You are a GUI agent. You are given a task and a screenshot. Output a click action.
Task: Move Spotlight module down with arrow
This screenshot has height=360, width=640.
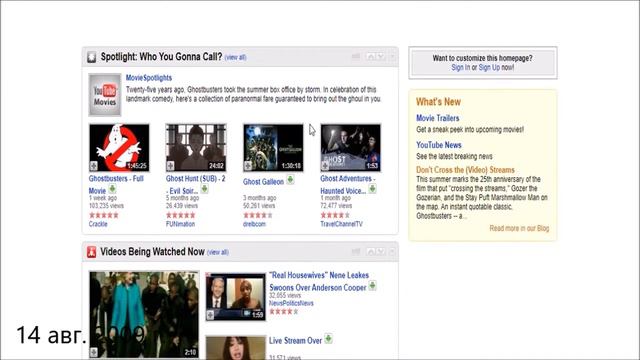coord(380,57)
